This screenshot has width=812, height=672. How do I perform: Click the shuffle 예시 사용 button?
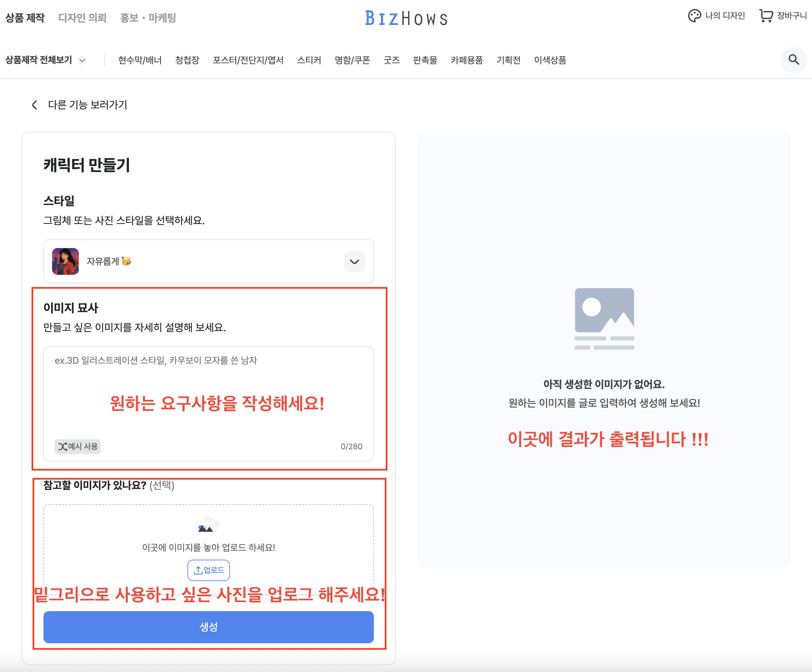[x=78, y=446]
